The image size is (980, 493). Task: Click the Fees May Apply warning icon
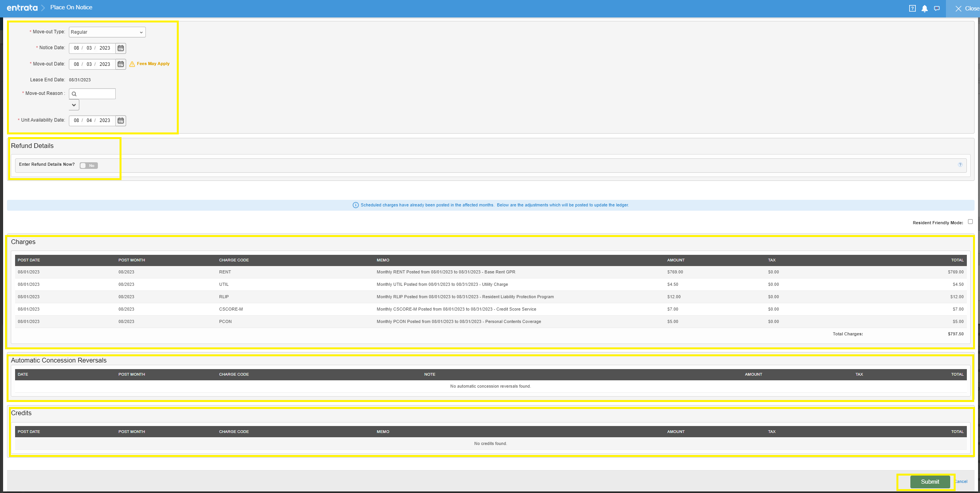(132, 64)
